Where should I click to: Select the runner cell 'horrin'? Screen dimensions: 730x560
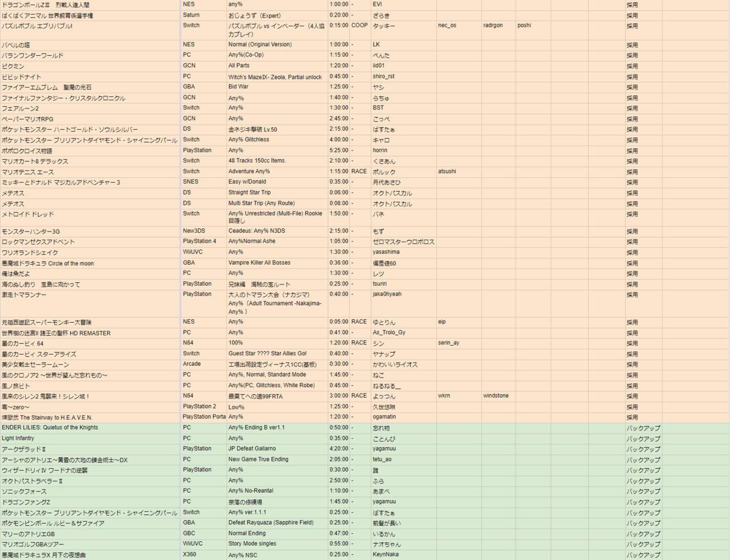pos(403,151)
